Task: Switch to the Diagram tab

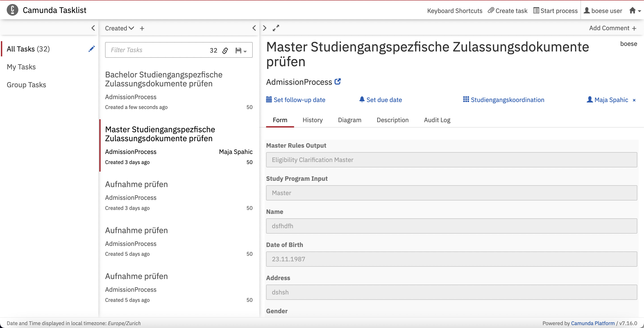Action: click(350, 120)
